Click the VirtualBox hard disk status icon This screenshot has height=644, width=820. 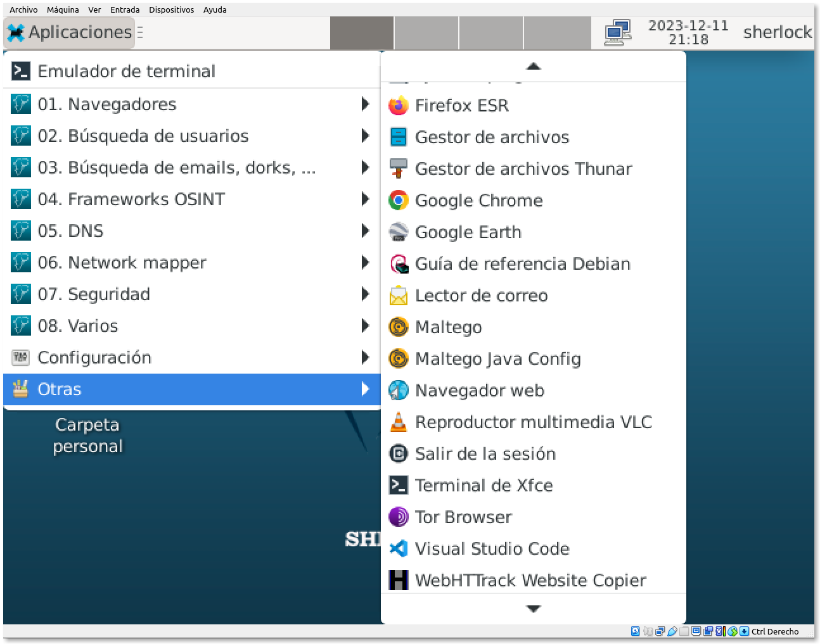coord(636,631)
